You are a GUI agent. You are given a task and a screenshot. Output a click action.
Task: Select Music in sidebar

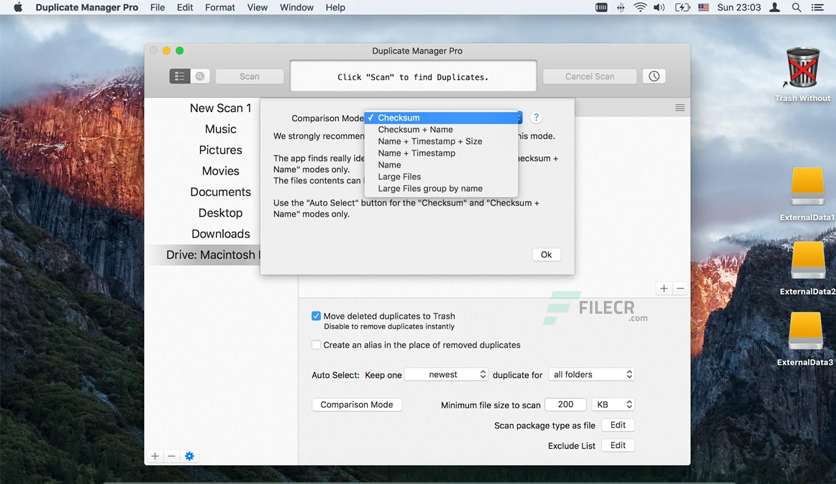(221, 129)
